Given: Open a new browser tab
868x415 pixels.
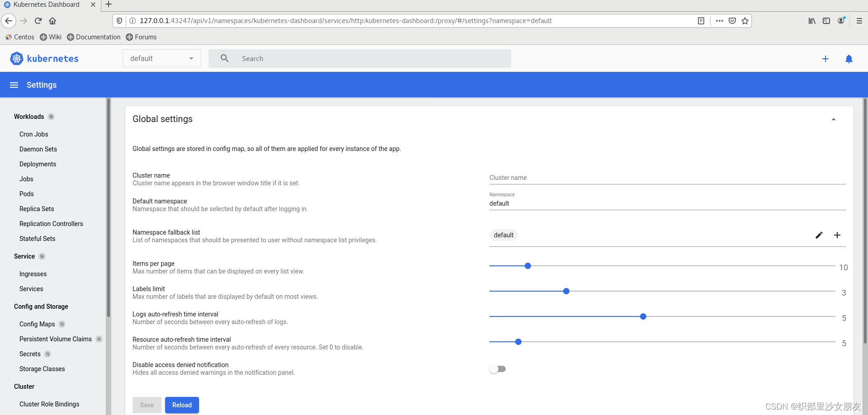Looking at the screenshot, I should point(109,5).
